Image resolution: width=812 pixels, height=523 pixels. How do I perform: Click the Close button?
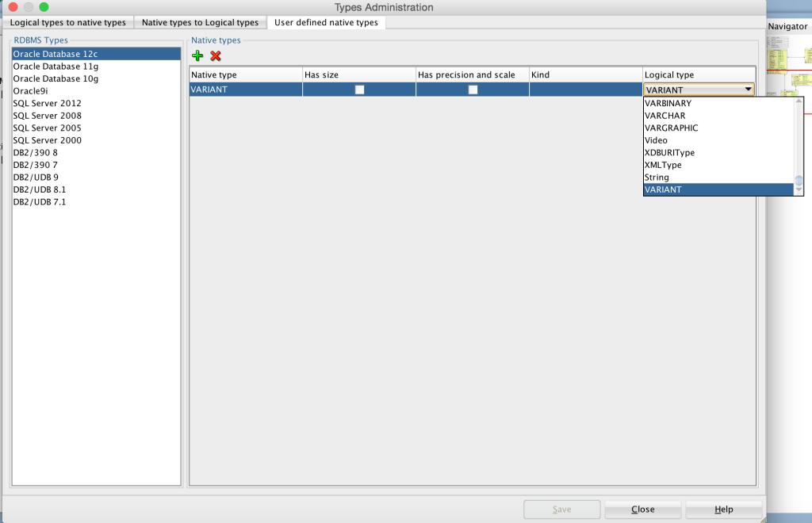pyautogui.click(x=642, y=510)
